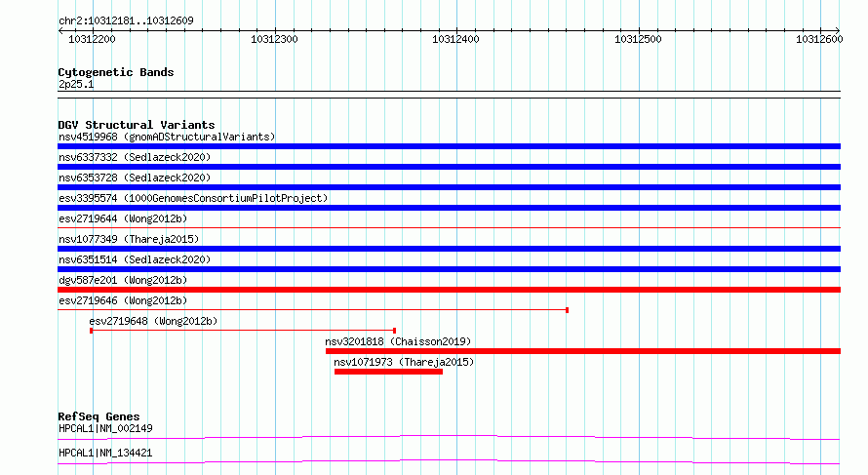Image resolution: width=868 pixels, height=475 pixels.
Task: Click the esv2719648 (Wong2012b) label
Action: point(153,321)
